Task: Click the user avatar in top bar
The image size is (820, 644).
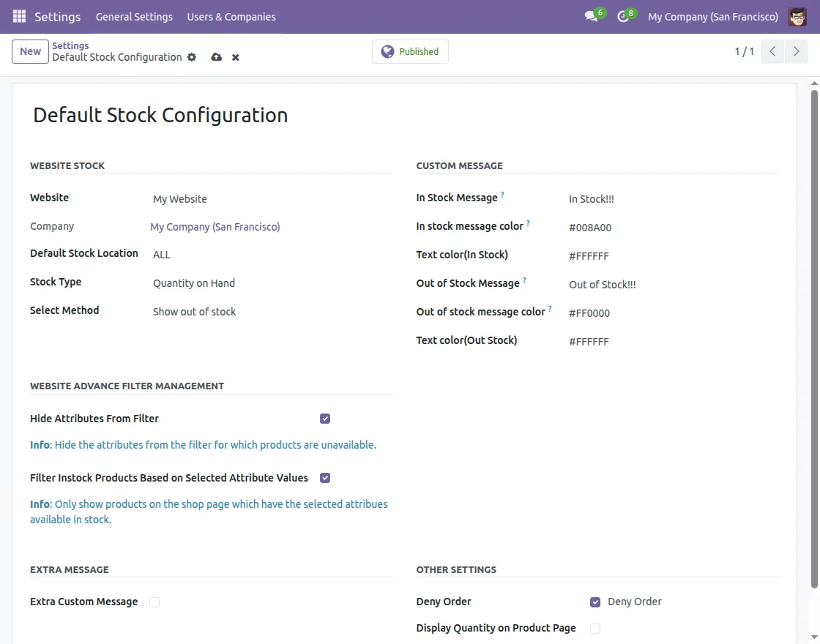Action: 797,16
